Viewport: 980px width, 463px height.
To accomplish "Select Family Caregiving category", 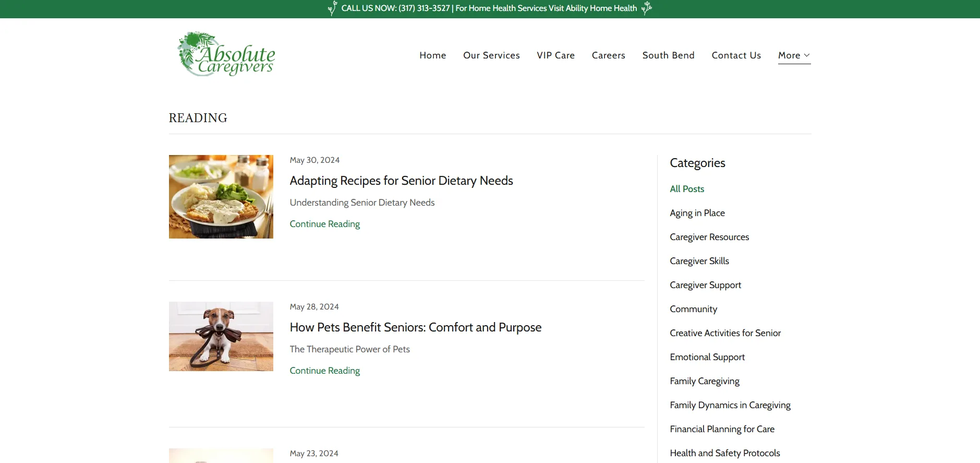I will point(705,381).
